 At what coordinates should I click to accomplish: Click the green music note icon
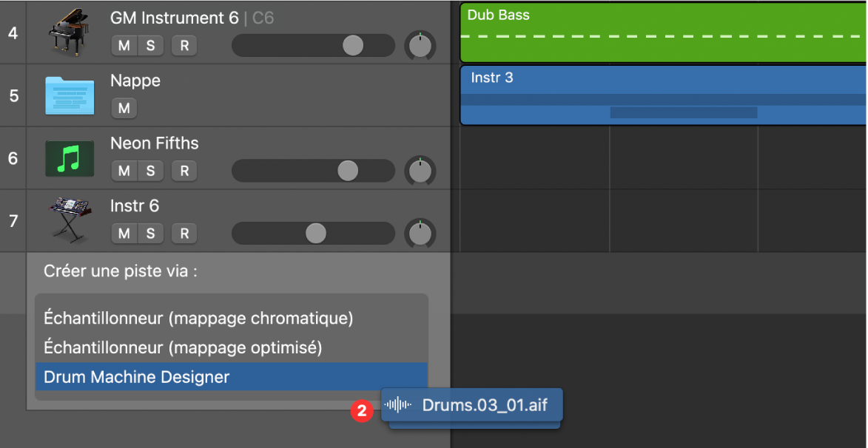pyautogui.click(x=70, y=158)
